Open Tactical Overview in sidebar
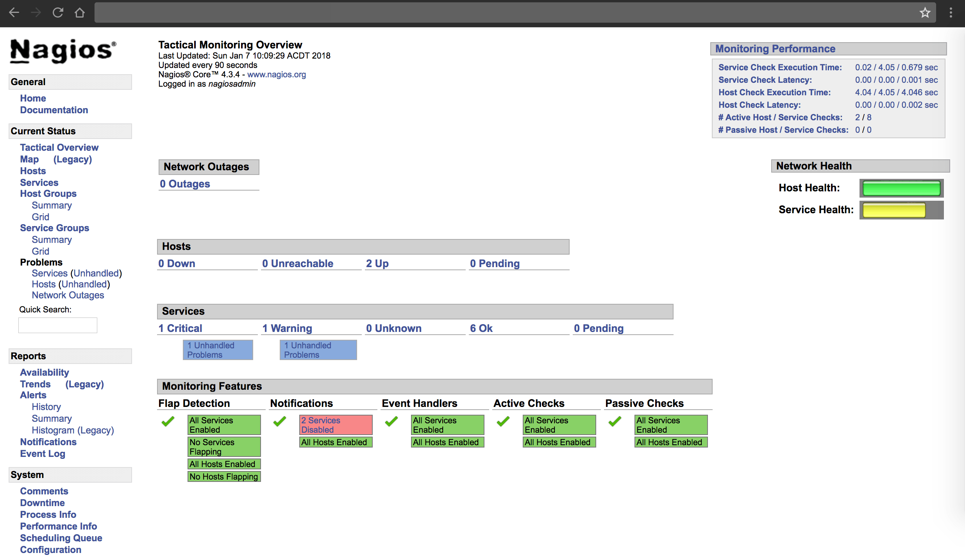 click(59, 148)
